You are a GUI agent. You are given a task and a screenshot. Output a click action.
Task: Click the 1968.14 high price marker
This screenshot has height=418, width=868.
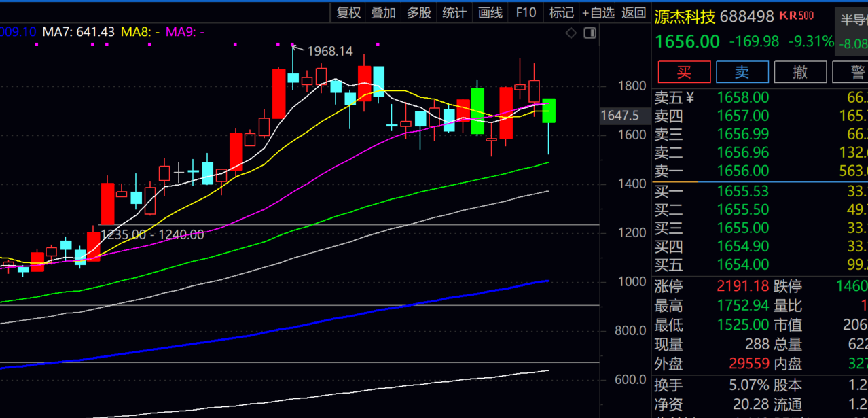point(330,52)
